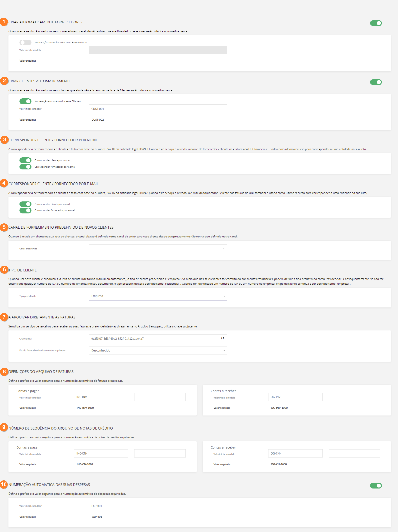Click the CUST-001 initial value field
This screenshot has height=532, width=398.
[x=158, y=109]
